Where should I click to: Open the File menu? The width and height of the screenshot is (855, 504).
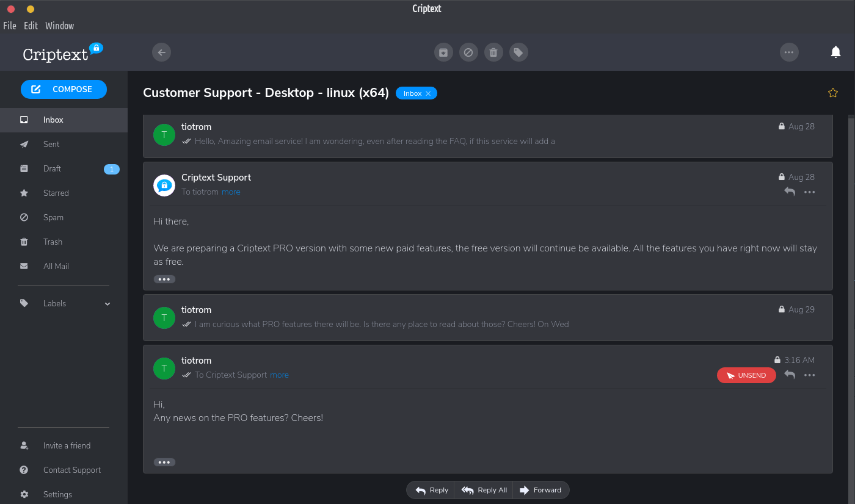(10, 26)
